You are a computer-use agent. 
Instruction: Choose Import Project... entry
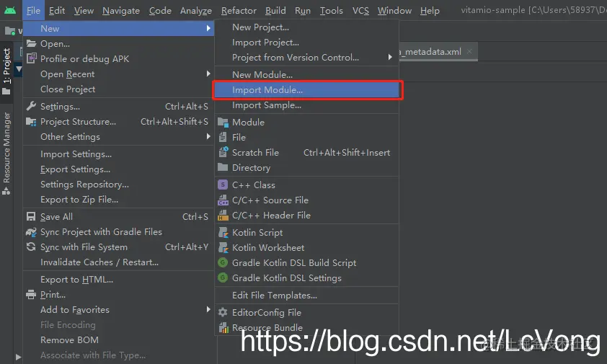[306, 43]
